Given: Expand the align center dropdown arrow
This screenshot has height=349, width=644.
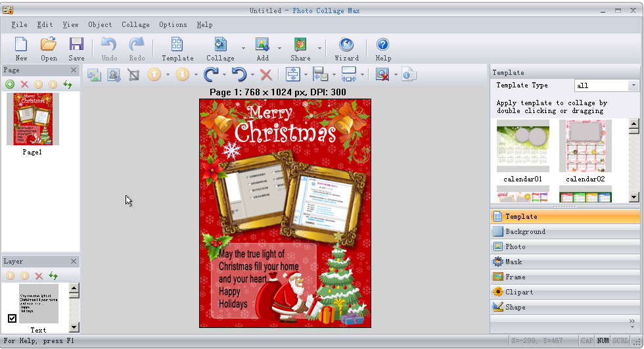Looking at the screenshot, I should (x=306, y=75).
